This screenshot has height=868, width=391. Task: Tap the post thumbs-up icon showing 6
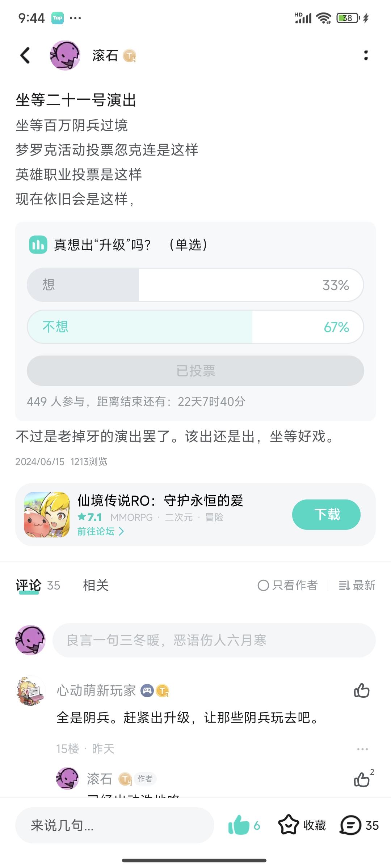click(239, 825)
